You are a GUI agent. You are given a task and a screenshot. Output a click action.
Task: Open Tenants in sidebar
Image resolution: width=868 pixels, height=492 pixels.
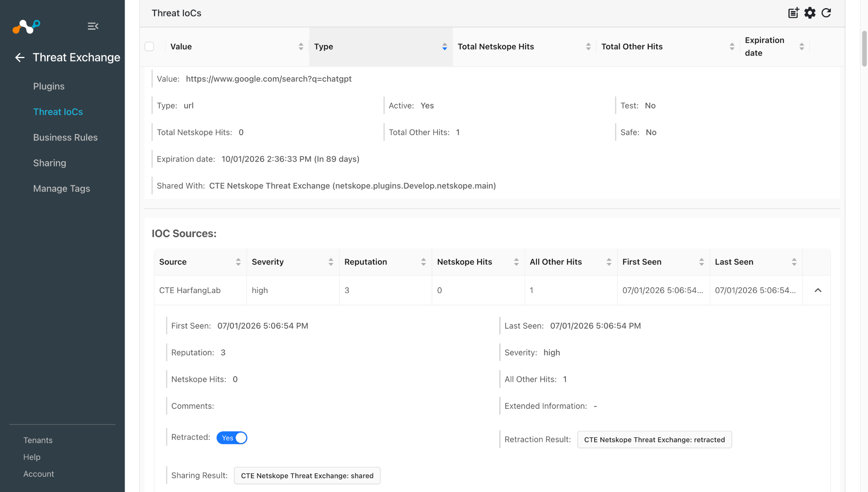[x=38, y=440]
